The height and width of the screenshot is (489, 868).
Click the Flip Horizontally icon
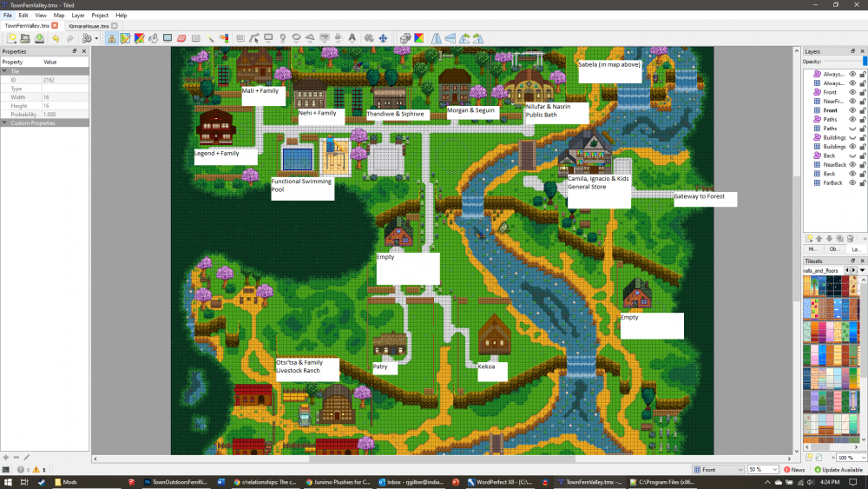click(x=437, y=38)
